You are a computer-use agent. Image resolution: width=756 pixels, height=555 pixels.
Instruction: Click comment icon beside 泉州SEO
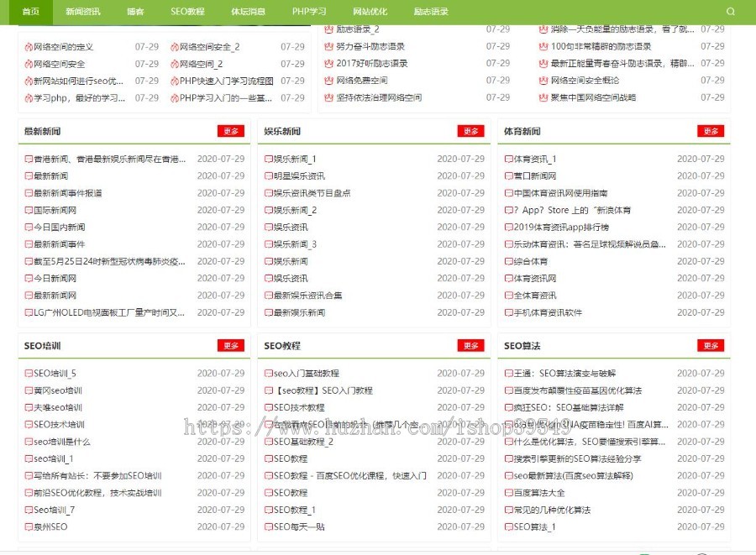tap(29, 527)
